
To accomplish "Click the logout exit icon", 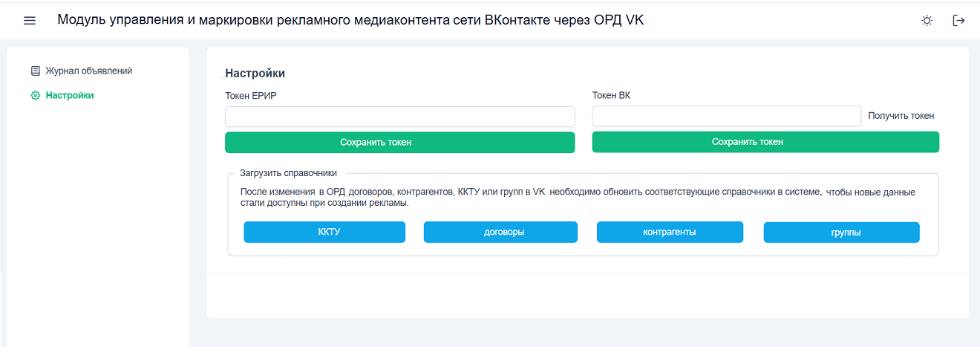I will 958,21.
